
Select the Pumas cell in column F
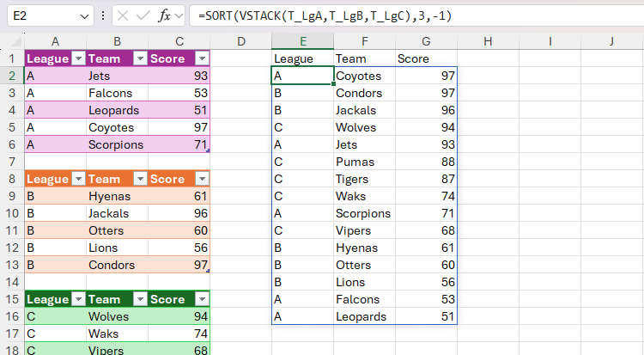pyautogui.click(x=364, y=162)
